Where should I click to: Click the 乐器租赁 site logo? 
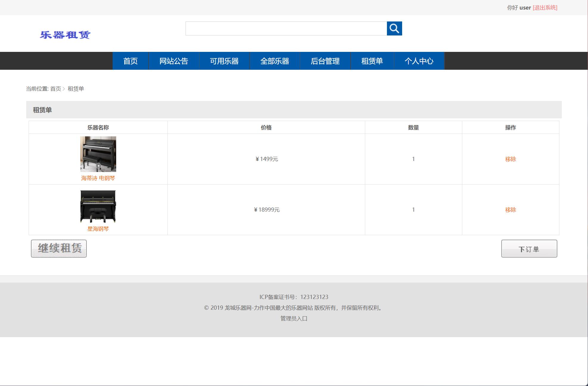65,35
